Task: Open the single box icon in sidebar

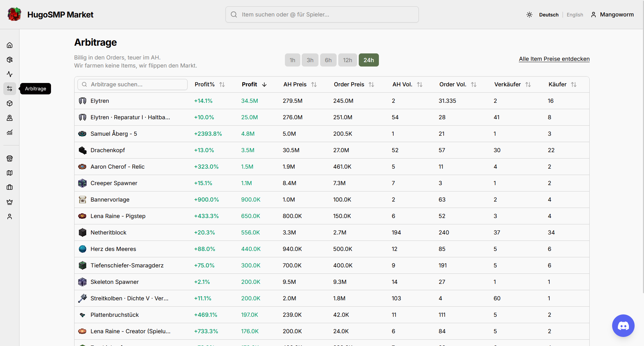Action: (10, 103)
